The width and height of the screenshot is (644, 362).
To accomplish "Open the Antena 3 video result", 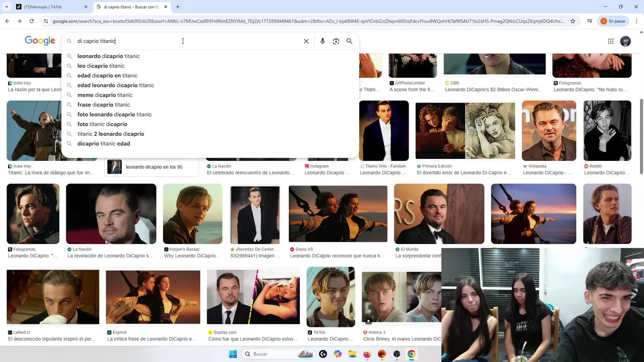I will coord(401,297).
